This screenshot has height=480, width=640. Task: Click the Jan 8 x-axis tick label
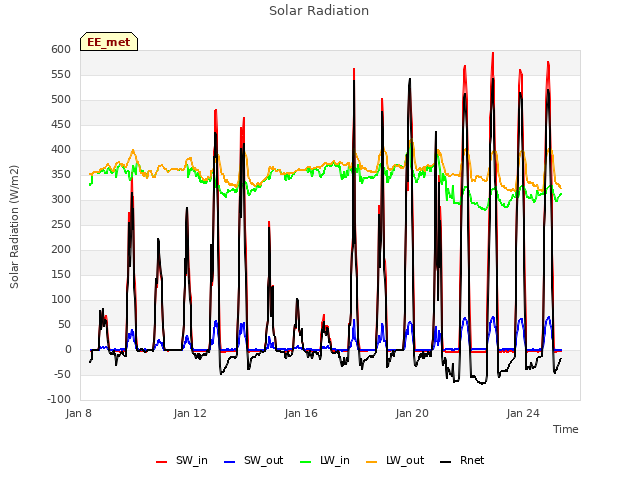click(79, 413)
